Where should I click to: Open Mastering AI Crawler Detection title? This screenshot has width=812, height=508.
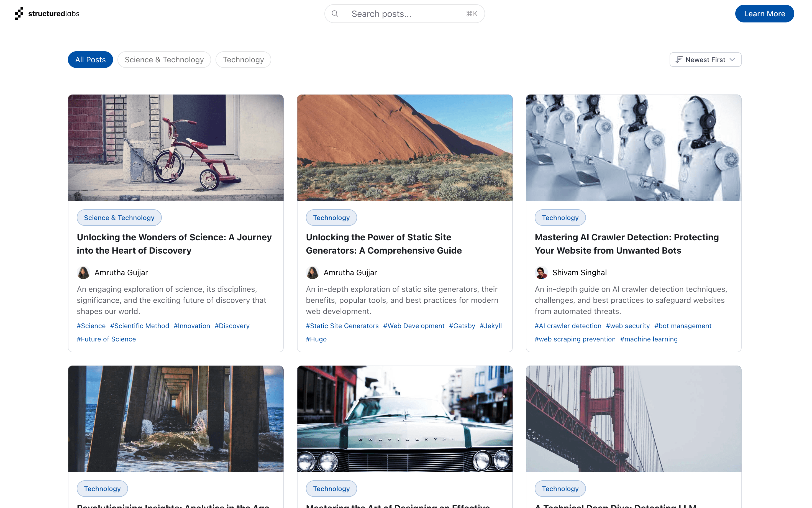pyautogui.click(x=627, y=244)
